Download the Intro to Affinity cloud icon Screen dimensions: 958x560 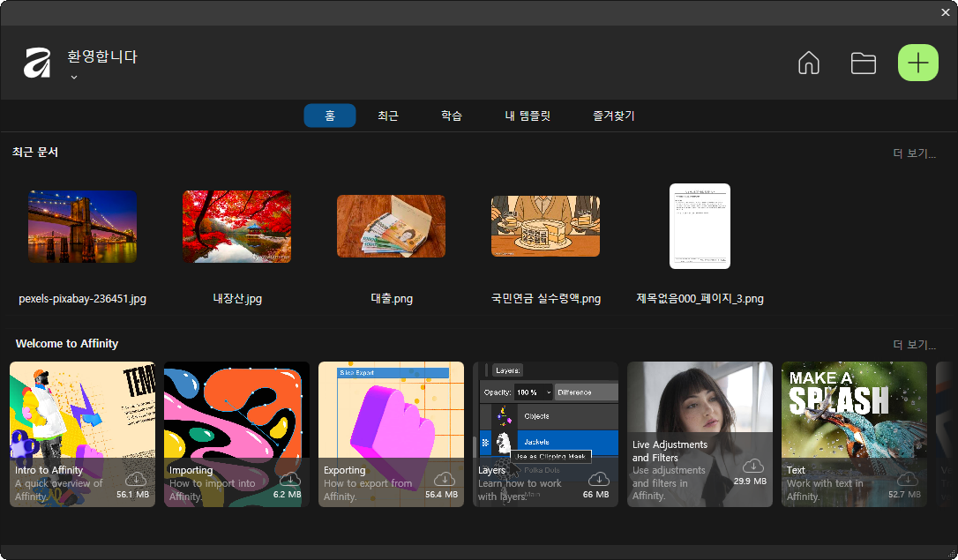click(136, 479)
